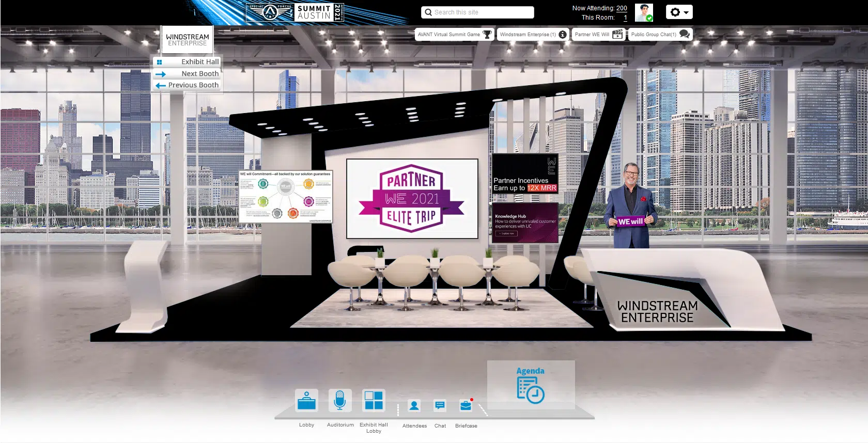
Task: Click the Previous Booth left arrow
Action: 161,86
